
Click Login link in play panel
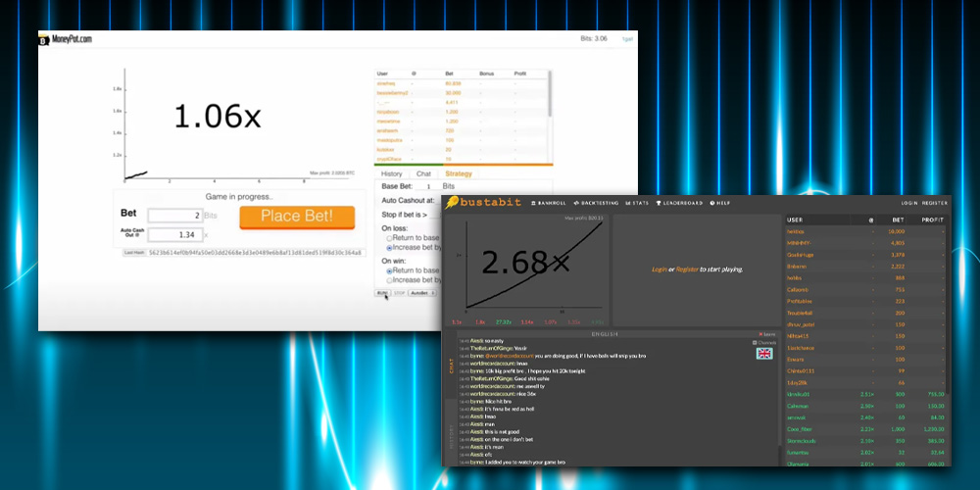point(659,269)
